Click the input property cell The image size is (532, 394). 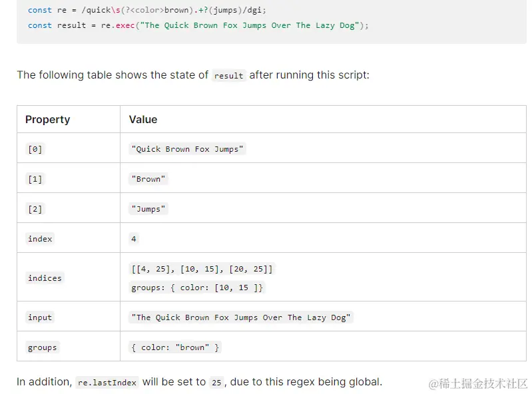[40, 317]
